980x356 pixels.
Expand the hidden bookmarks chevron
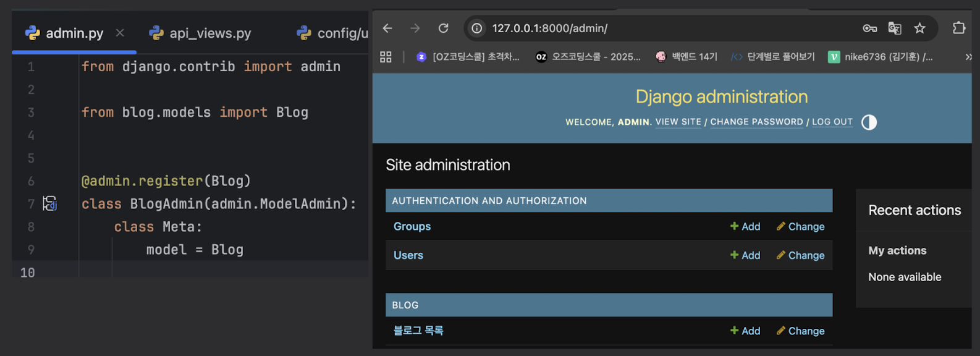coord(968,57)
